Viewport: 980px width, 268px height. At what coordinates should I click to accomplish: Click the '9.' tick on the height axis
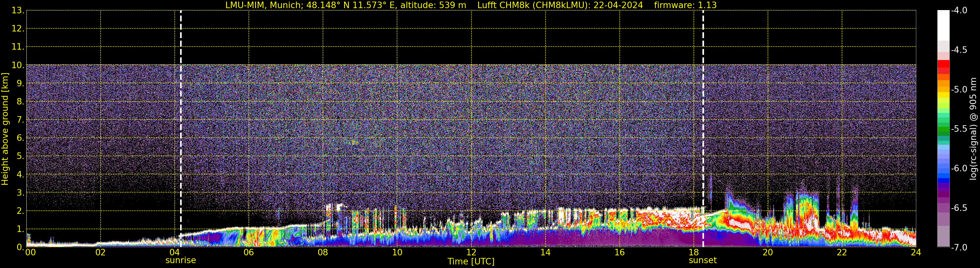(20, 83)
